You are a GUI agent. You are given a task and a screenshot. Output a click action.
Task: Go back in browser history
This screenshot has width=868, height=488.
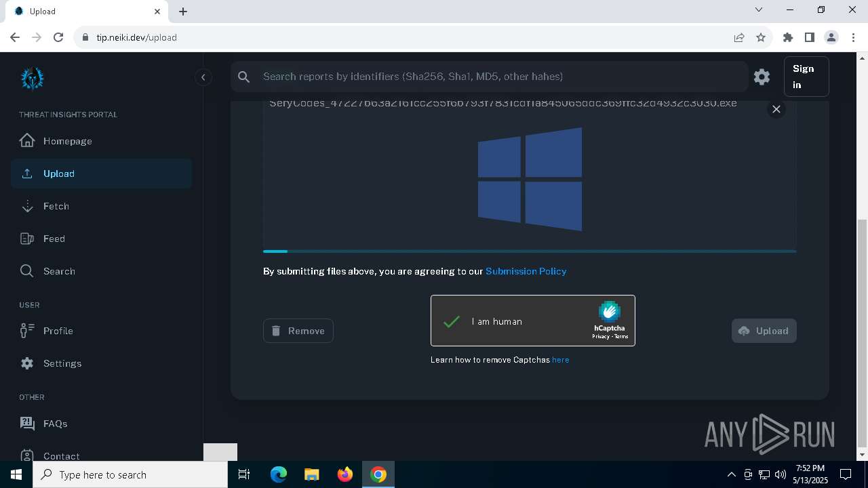click(x=15, y=37)
